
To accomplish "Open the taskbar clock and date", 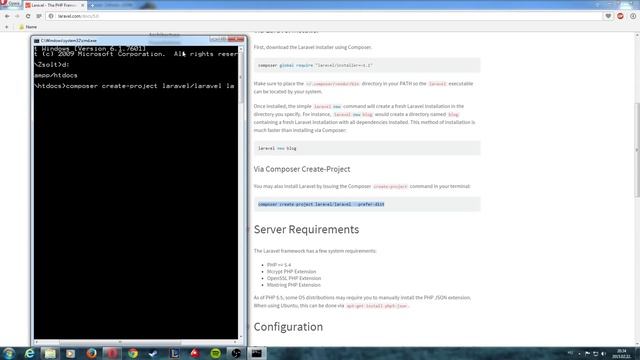I will point(621,353).
